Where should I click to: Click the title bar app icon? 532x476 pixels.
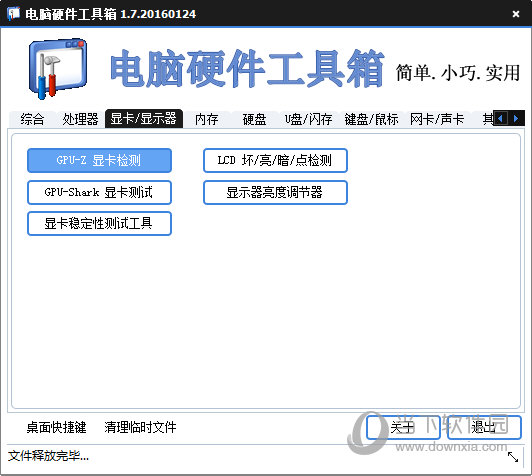coord(14,14)
